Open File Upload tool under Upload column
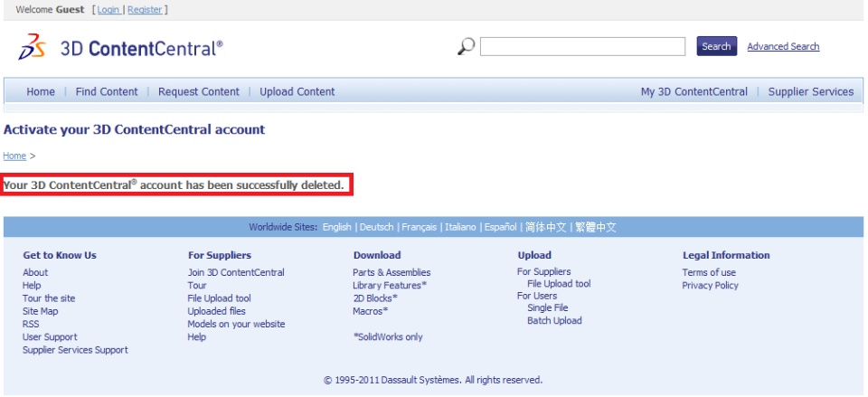The image size is (868, 397). coord(559,284)
